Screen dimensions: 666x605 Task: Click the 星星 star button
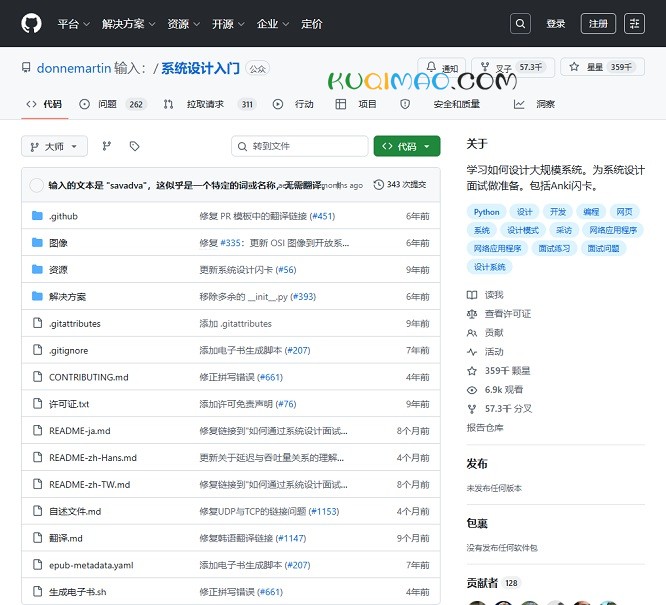603,67
